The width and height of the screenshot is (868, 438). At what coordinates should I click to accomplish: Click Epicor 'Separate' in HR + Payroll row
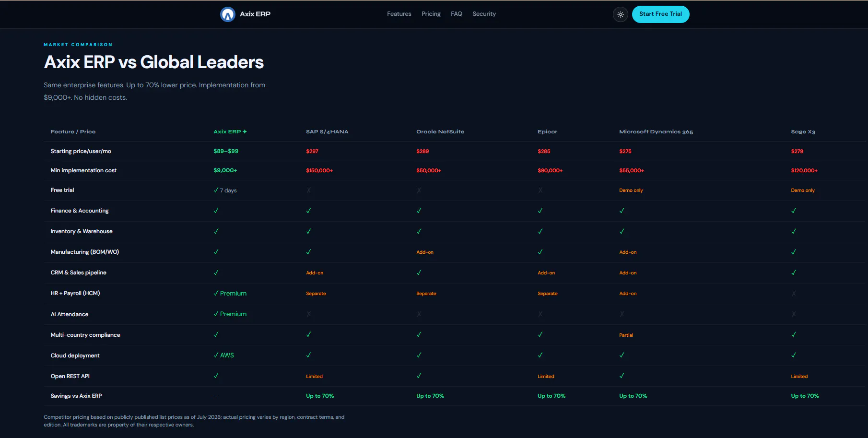(548, 294)
